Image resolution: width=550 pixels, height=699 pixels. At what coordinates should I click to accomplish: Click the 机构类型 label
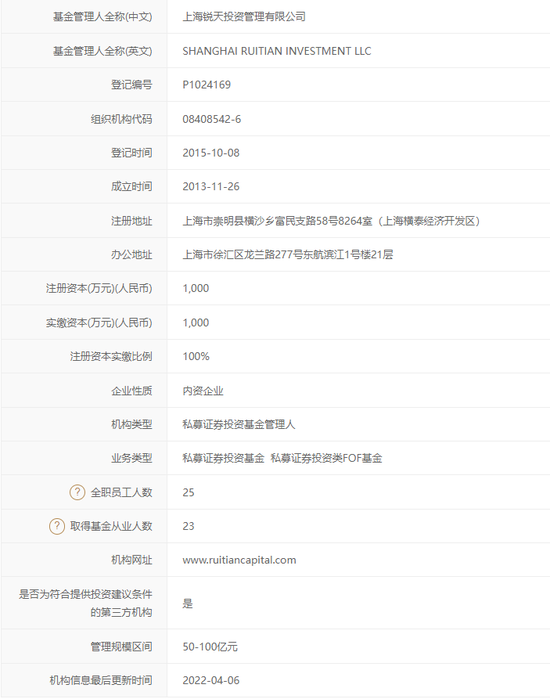point(132,424)
